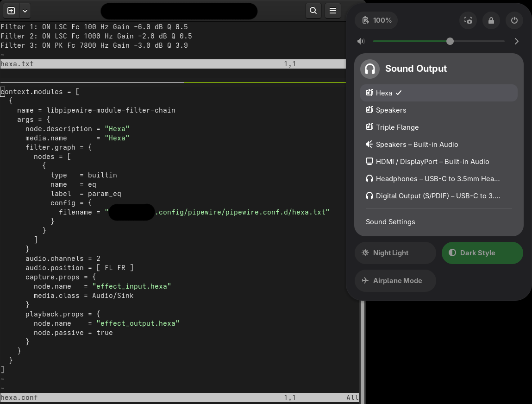Adjust the volume slider handle
Viewport: 532px width, 404px height.
pyautogui.click(x=450, y=41)
